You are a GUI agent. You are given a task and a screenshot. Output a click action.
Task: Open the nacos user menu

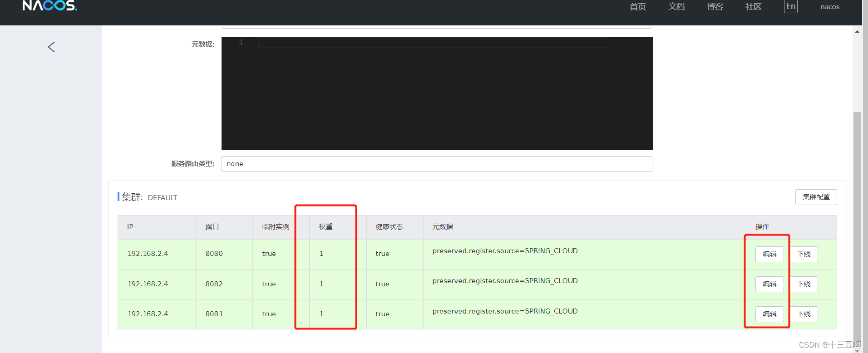(x=830, y=7)
